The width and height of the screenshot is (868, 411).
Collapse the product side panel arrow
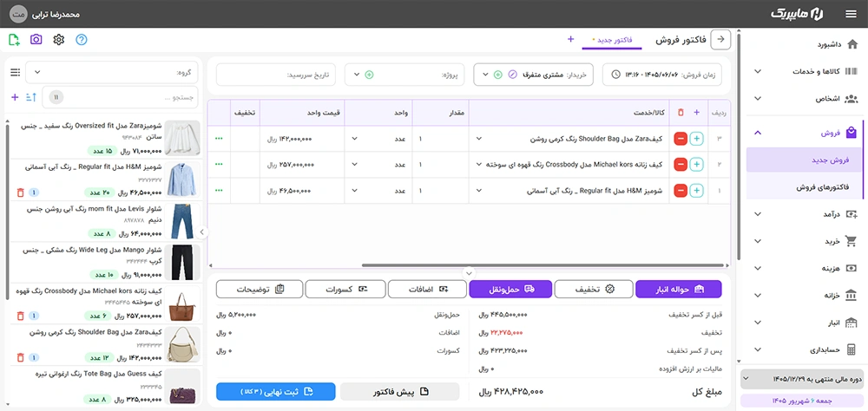[201, 232]
